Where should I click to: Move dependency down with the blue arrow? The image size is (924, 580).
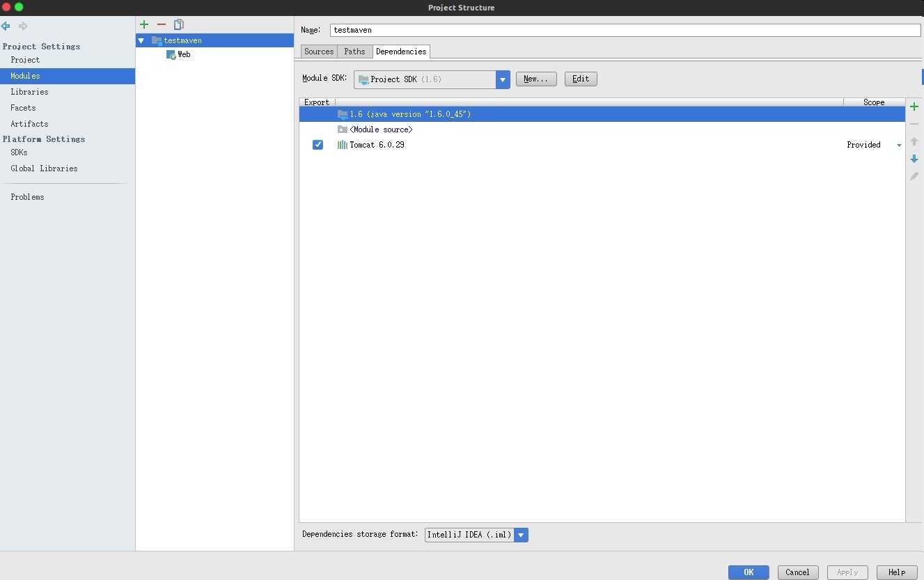coord(914,159)
